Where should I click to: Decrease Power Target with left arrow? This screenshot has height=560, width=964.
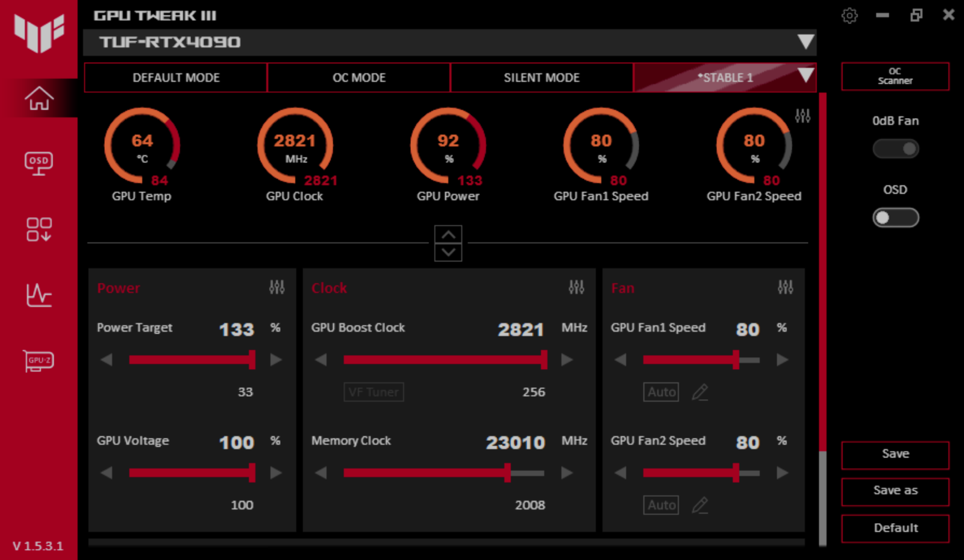click(x=107, y=360)
